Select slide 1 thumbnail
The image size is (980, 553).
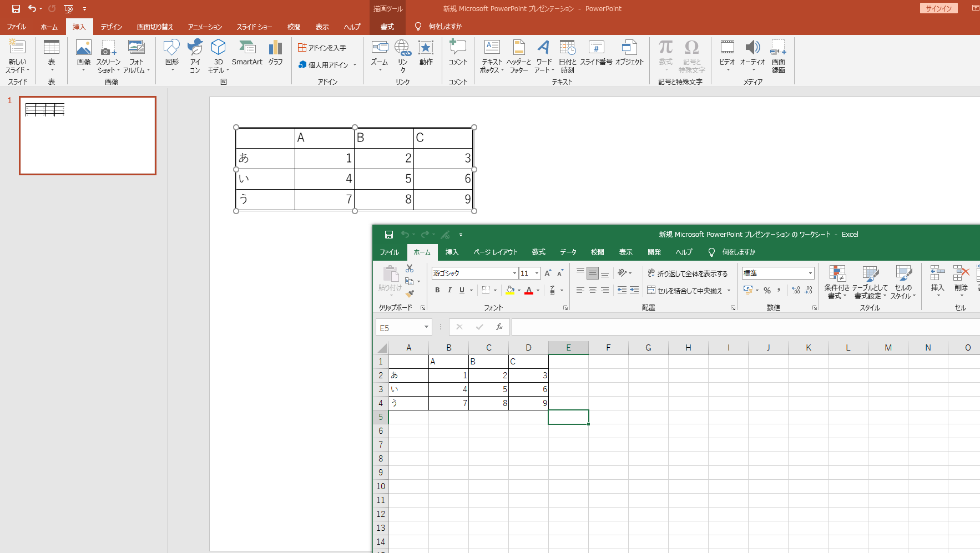88,135
